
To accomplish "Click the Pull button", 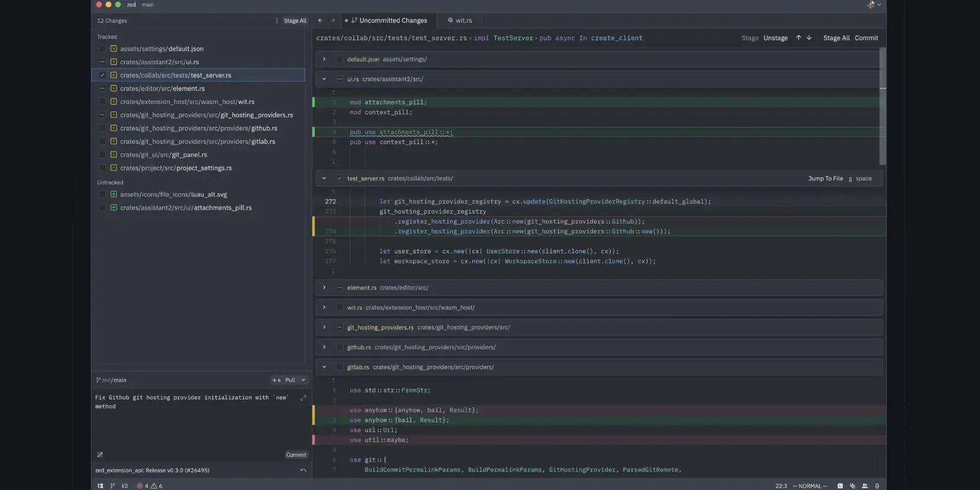I will (284, 380).
